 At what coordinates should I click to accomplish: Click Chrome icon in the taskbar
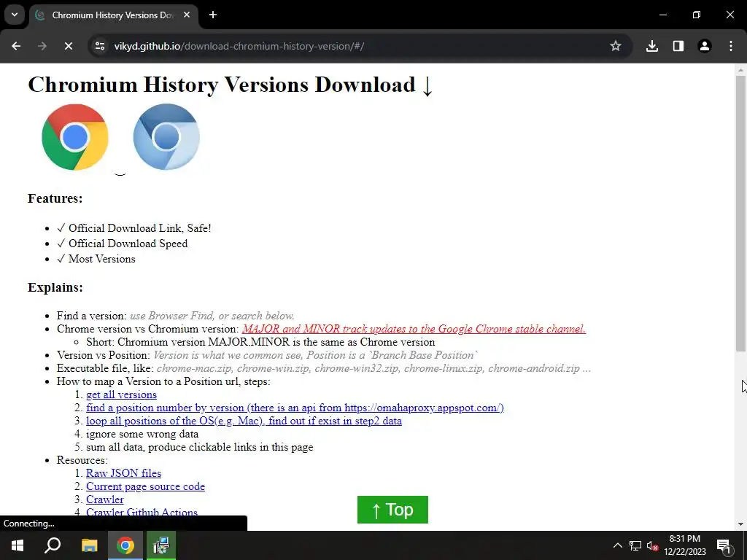click(x=125, y=545)
